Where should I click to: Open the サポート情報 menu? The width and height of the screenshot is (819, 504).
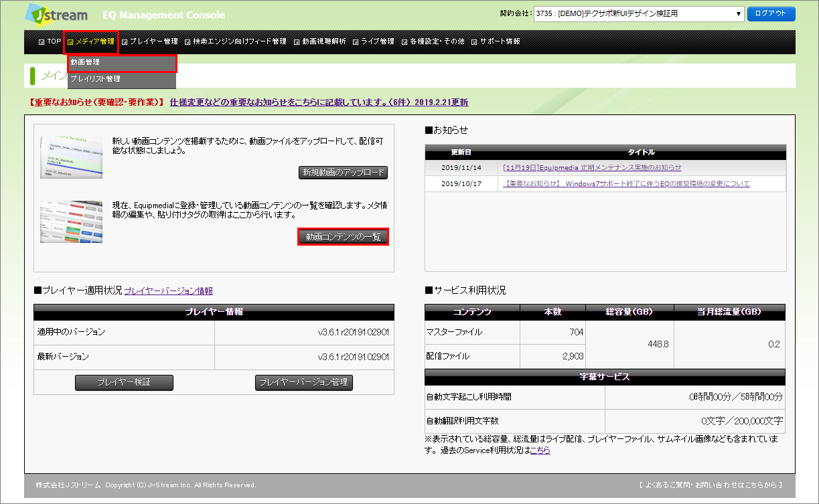tap(500, 41)
